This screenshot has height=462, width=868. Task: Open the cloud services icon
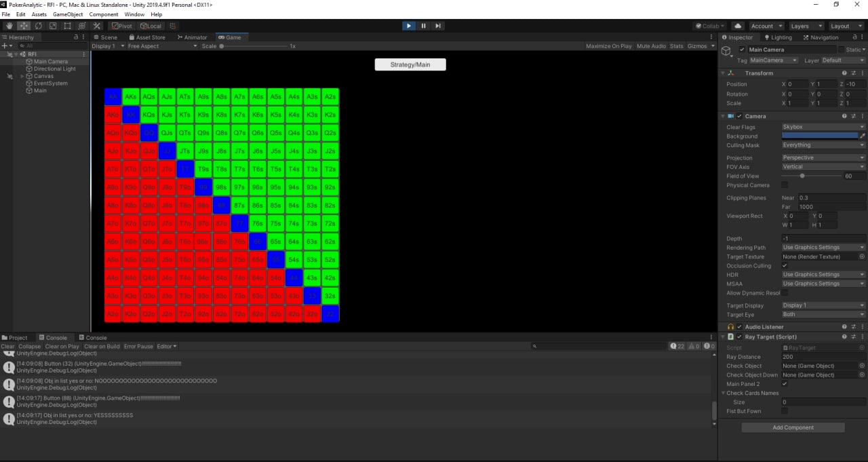(738, 26)
